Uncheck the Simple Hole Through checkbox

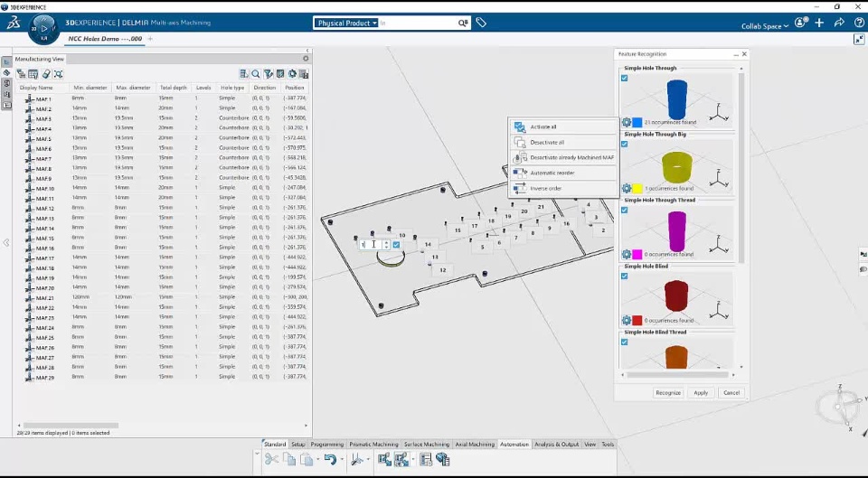click(625, 78)
